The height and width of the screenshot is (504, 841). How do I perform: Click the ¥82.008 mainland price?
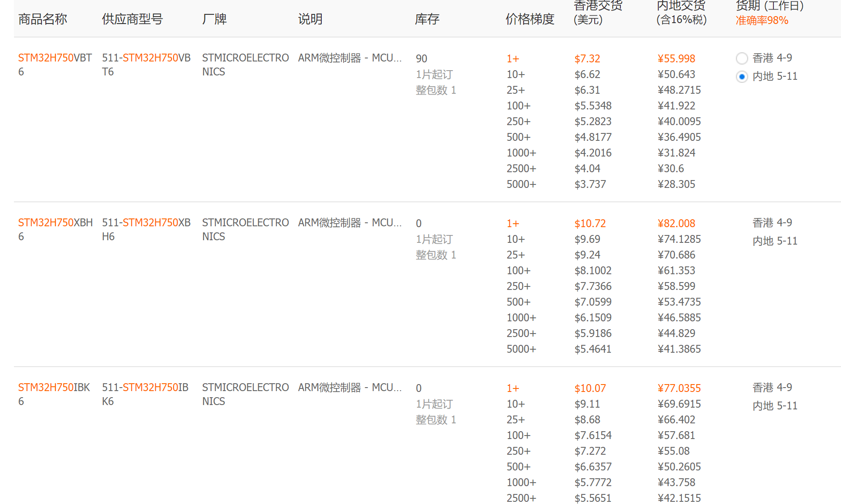(x=676, y=223)
